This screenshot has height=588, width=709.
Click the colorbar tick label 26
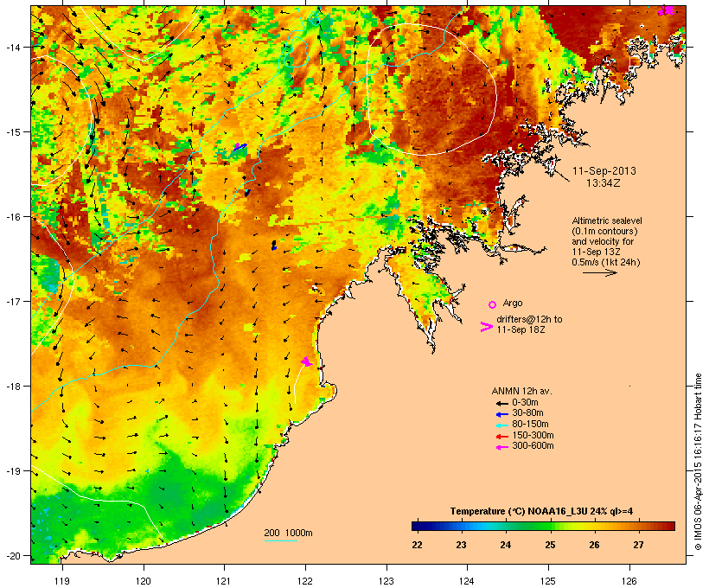tap(594, 545)
